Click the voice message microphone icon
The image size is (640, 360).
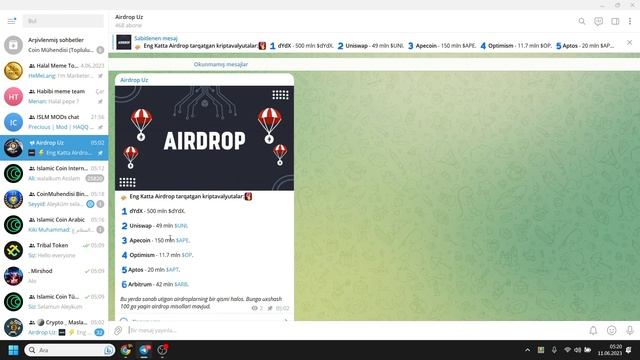point(630,330)
